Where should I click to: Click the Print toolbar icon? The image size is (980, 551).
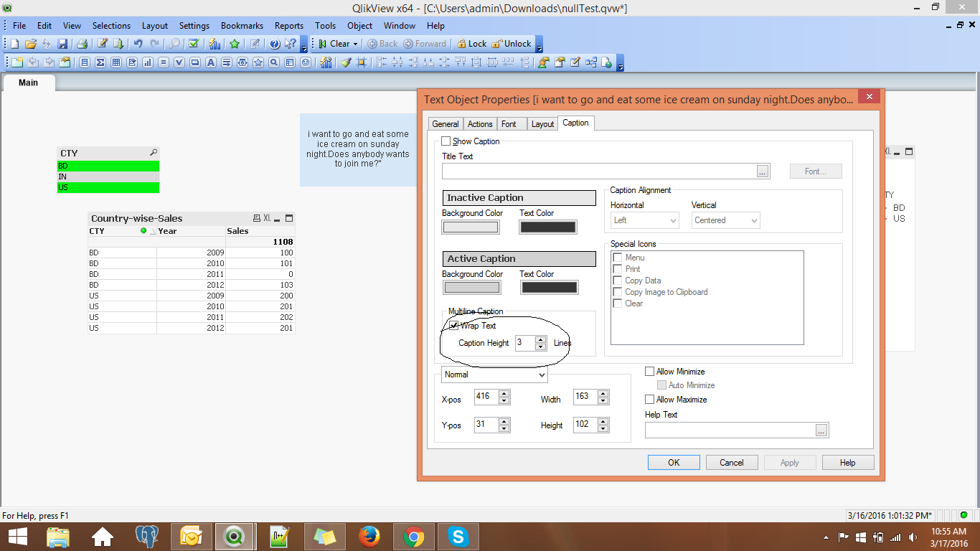pyautogui.click(x=82, y=44)
